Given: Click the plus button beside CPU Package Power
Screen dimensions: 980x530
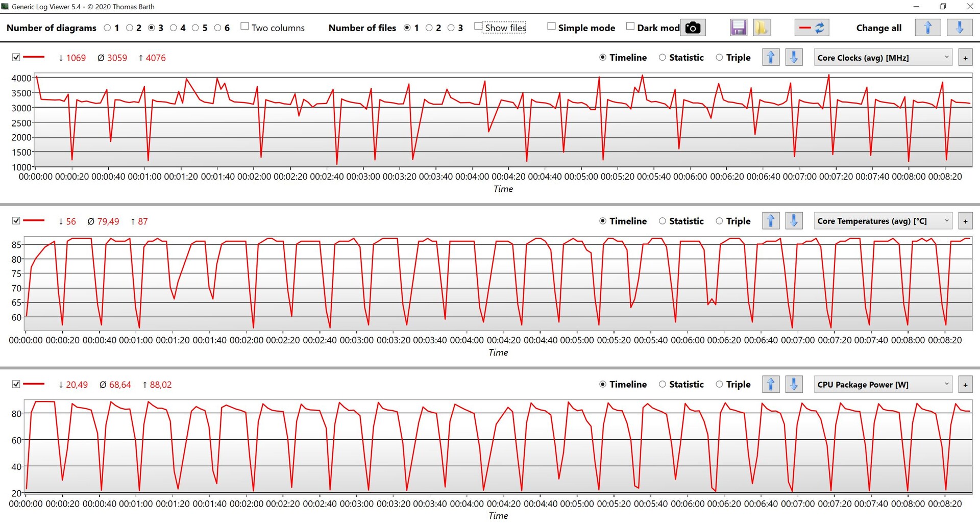Looking at the screenshot, I should pyautogui.click(x=965, y=385).
